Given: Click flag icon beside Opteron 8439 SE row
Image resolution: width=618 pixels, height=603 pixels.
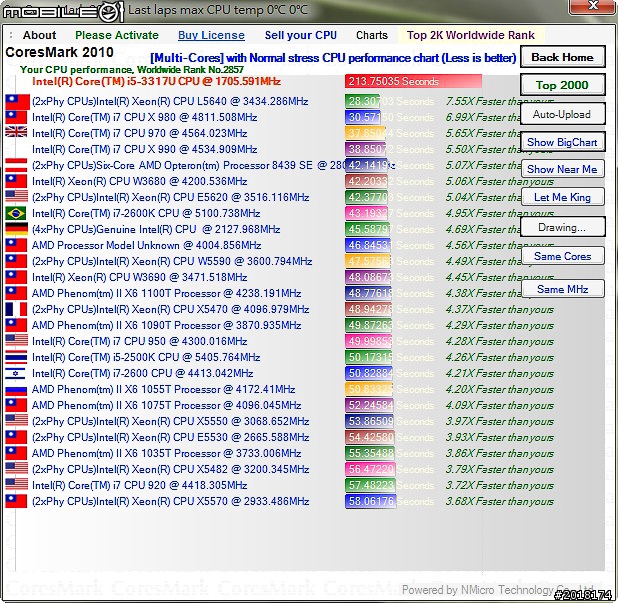Looking at the screenshot, I should (x=17, y=165).
